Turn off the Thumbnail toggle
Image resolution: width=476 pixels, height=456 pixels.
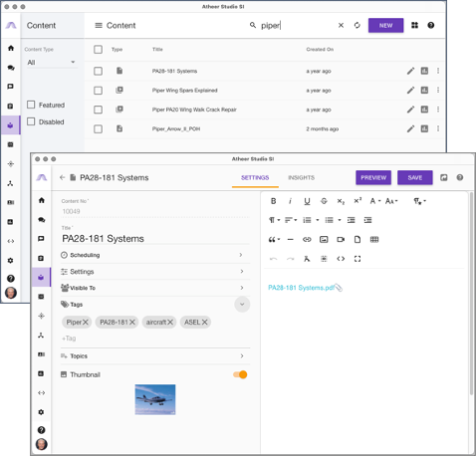(240, 374)
